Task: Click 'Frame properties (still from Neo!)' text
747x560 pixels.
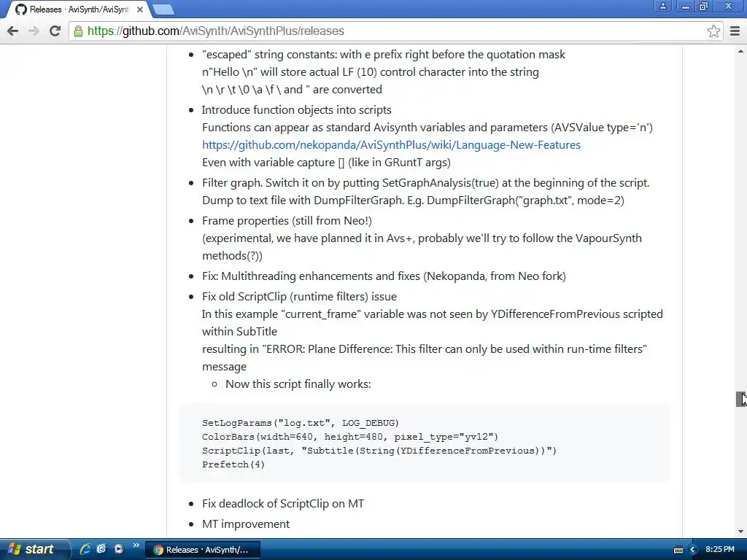Action: (x=287, y=221)
